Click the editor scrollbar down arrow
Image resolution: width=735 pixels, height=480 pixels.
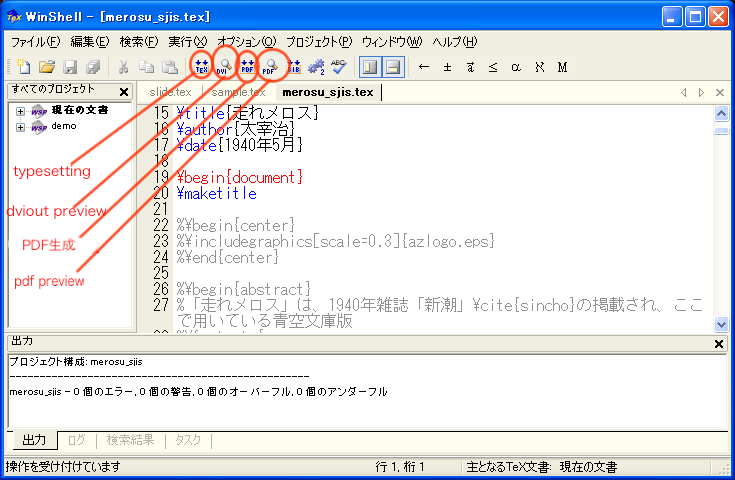(721, 324)
